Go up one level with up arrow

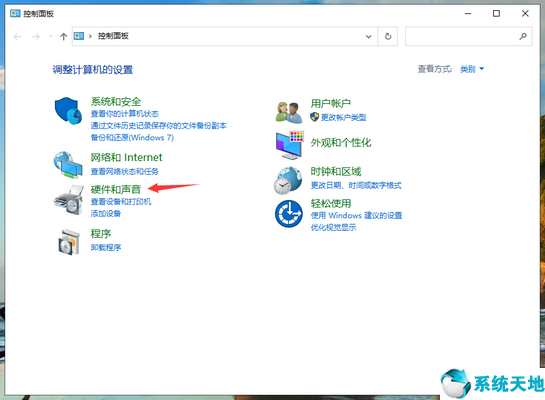63,36
